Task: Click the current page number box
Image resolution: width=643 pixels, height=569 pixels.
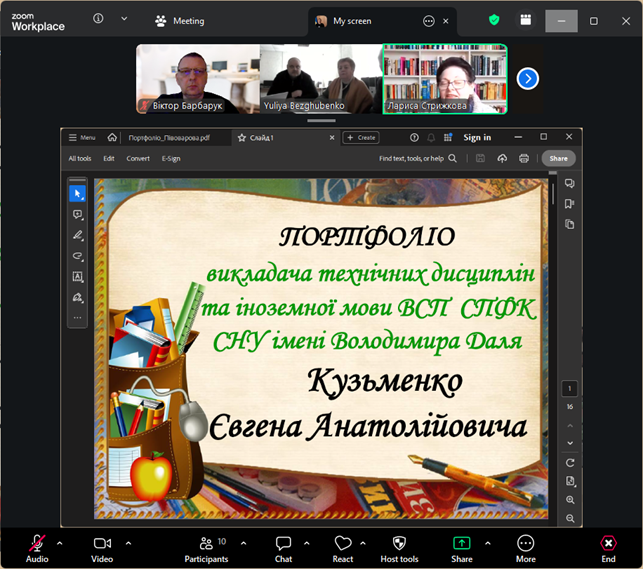Action: click(570, 389)
